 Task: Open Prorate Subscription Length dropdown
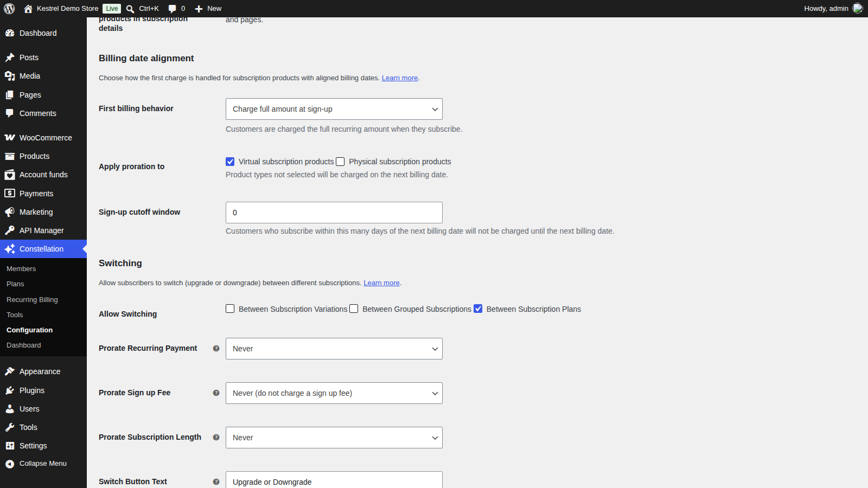pyautogui.click(x=334, y=438)
